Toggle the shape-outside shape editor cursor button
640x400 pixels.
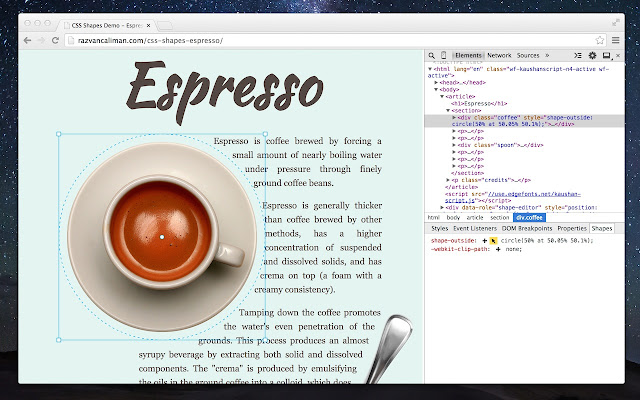(494, 241)
